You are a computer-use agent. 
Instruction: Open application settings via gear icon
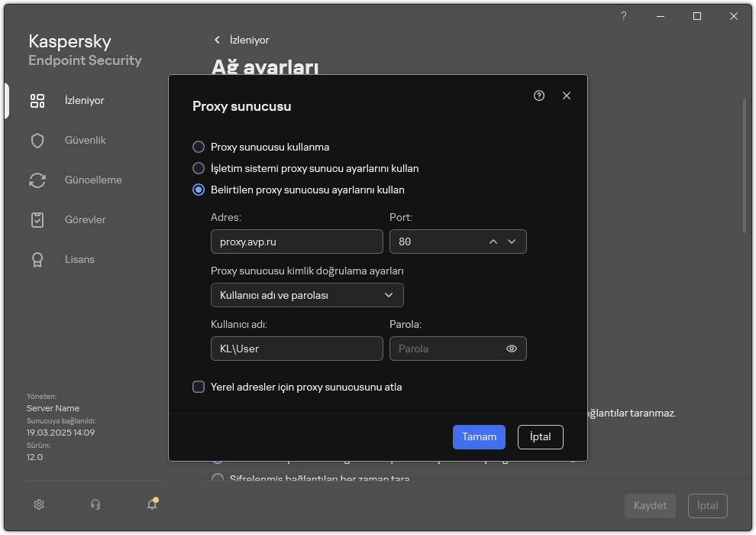point(38,504)
